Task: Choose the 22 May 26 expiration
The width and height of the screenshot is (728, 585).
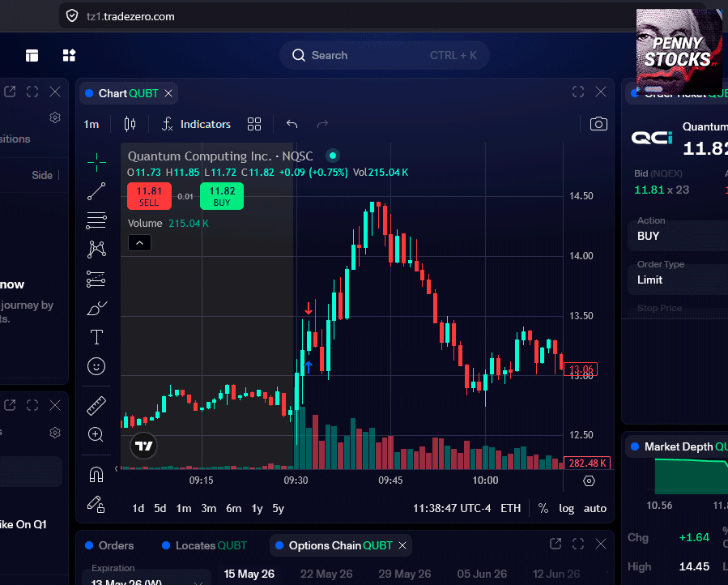Action: click(326, 574)
